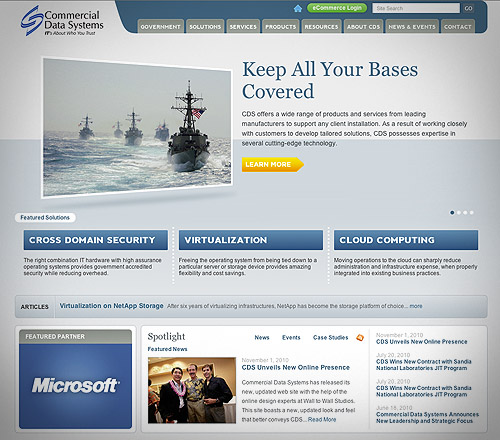
Task: Switch to the Case Studies tab
Action: 330,338
